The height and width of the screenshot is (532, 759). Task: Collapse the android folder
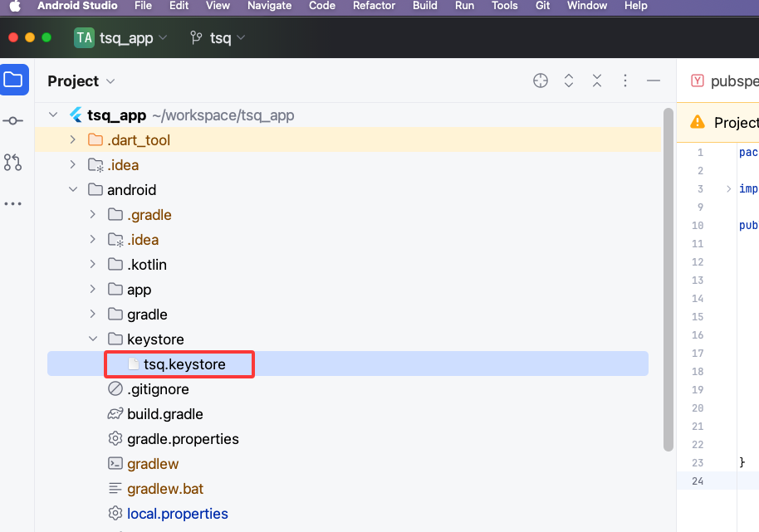73,190
